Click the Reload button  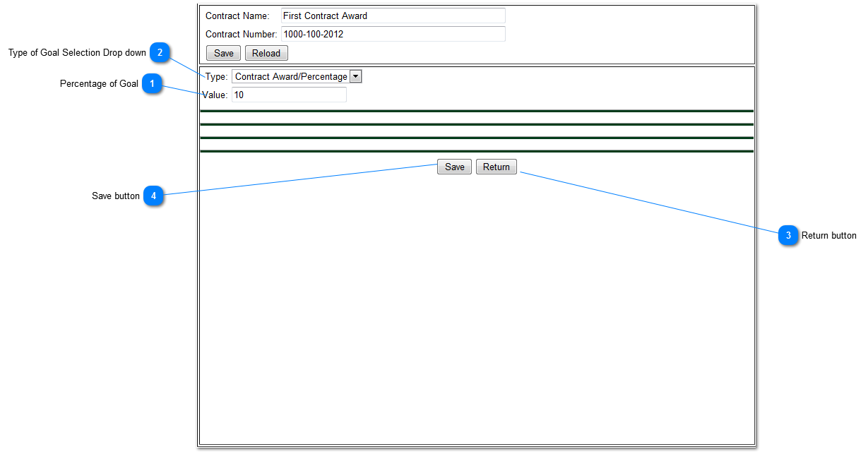point(266,53)
